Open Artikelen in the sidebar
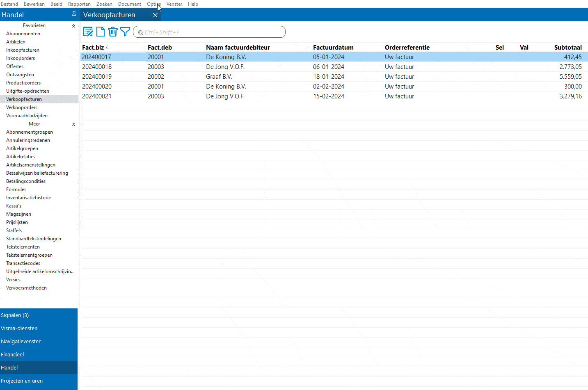 click(16, 42)
